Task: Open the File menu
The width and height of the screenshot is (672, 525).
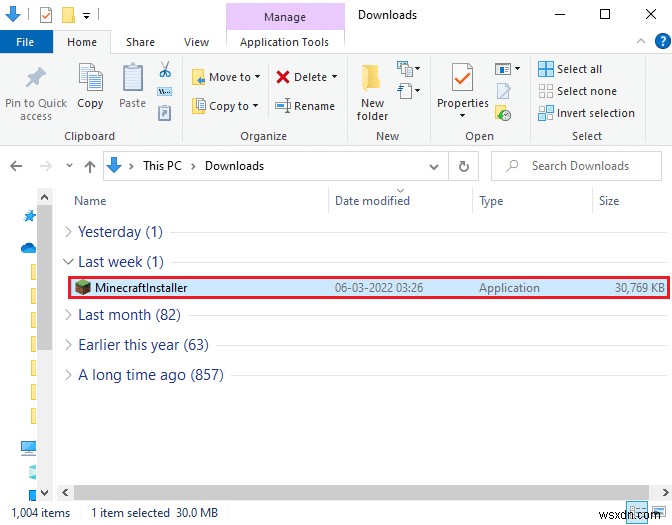Action: point(25,42)
